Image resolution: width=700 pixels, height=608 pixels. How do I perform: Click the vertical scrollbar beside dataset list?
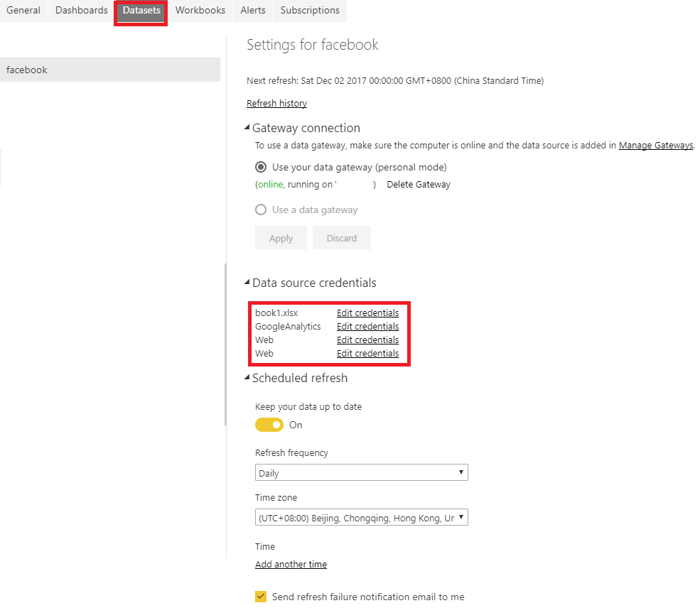[225, 344]
